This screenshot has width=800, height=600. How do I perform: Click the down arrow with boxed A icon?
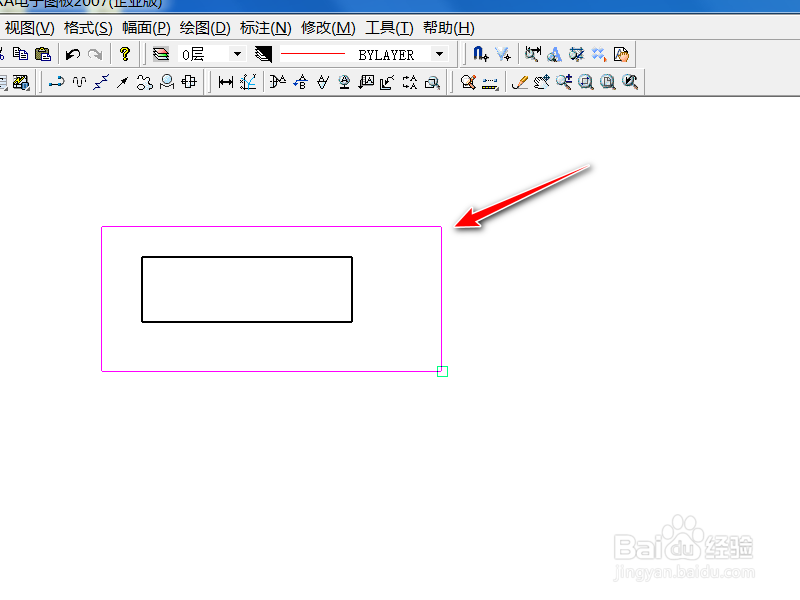click(x=366, y=82)
